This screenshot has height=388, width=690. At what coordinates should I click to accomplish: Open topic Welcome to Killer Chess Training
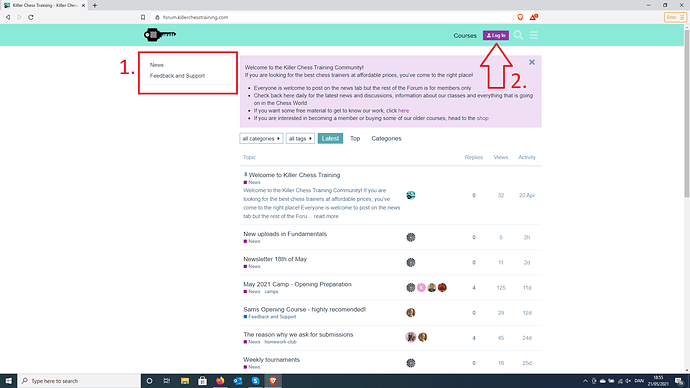coord(294,175)
